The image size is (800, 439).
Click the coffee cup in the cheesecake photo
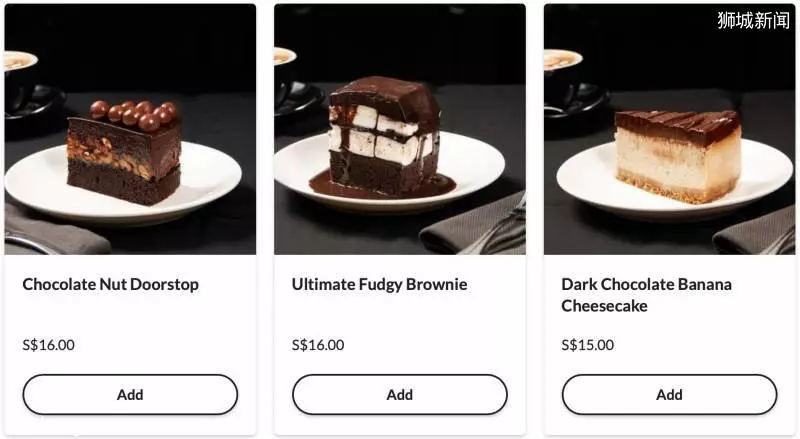(563, 77)
